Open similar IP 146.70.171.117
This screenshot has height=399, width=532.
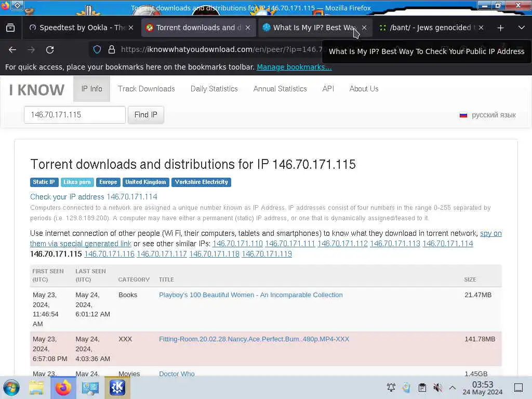point(162,254)
